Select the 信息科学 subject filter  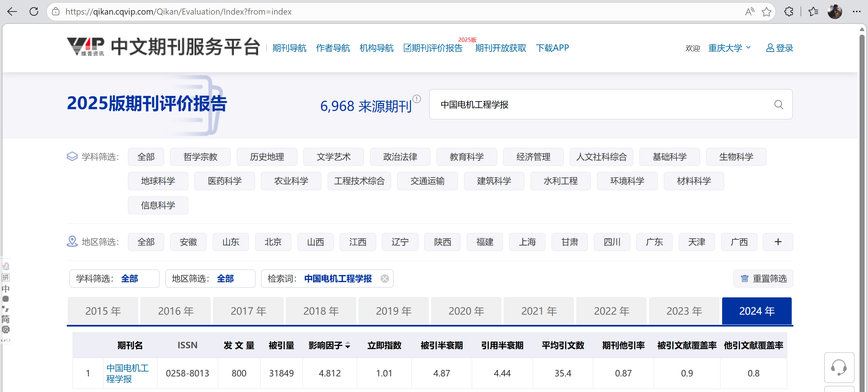[158, 205]
